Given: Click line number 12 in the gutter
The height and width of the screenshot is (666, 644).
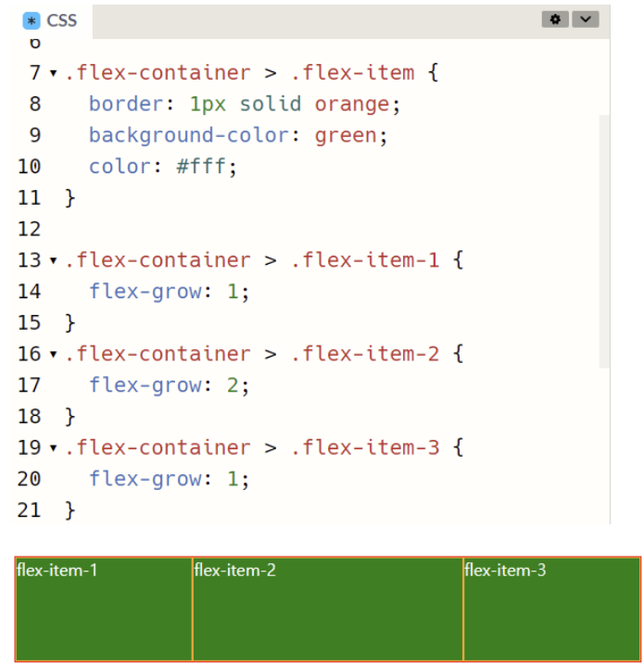Looking at the screenshot, I should [29, 230].
